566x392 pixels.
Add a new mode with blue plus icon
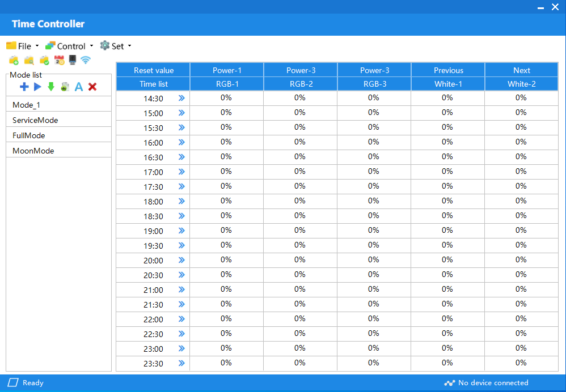24,87
